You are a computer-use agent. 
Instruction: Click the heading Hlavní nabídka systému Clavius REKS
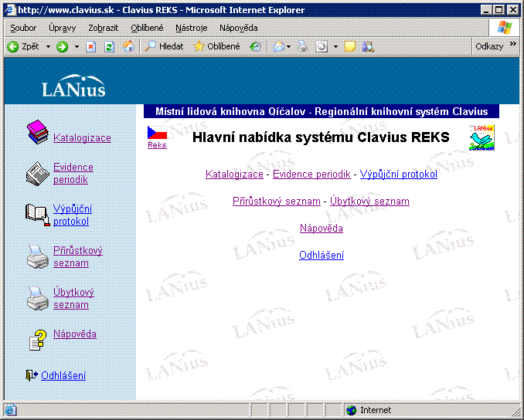coord(321,137)
